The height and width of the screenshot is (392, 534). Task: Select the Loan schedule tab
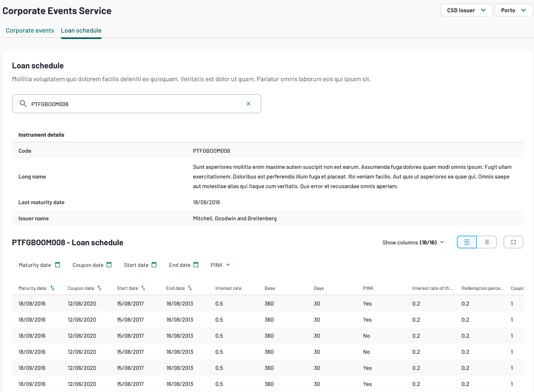(x=81, y=31)
